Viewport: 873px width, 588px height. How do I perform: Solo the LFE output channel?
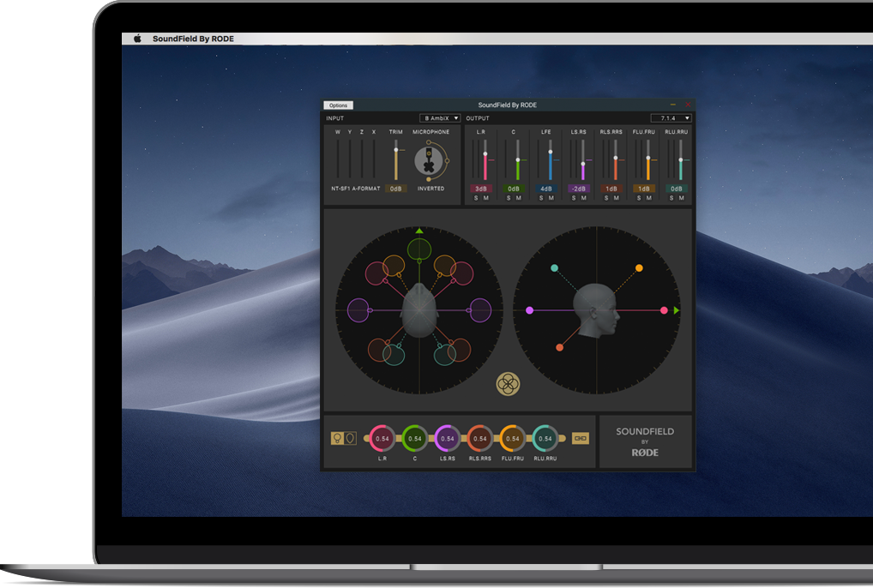541,198
